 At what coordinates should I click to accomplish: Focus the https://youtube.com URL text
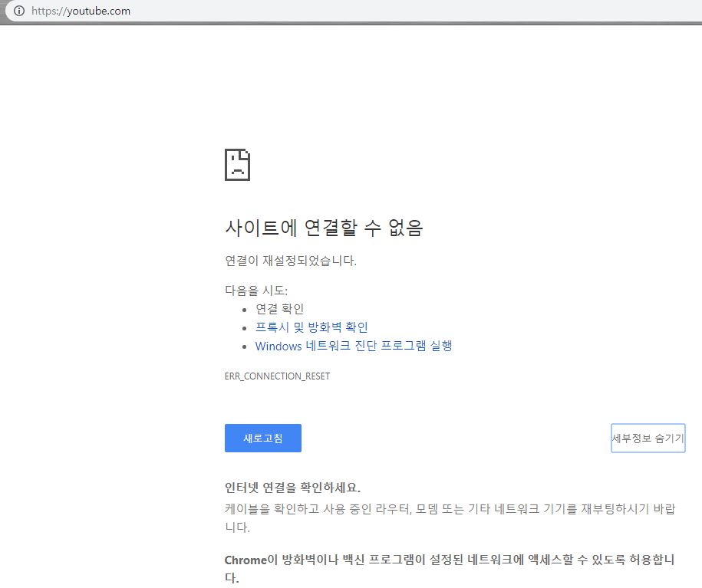coord(81,11)
